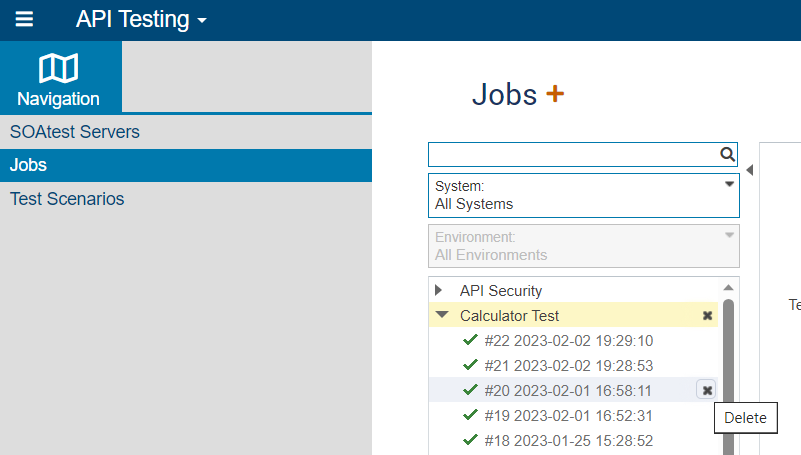Open run #21 2023-02-02 19:28:53
The height and width of the screenshot is (455, 801).
coord(569,366)
